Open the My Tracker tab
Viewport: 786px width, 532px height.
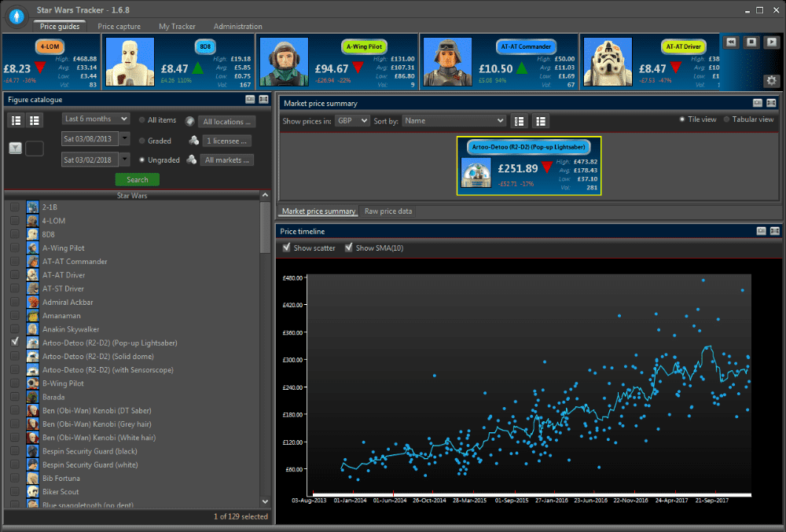click(x=177, y=26)
